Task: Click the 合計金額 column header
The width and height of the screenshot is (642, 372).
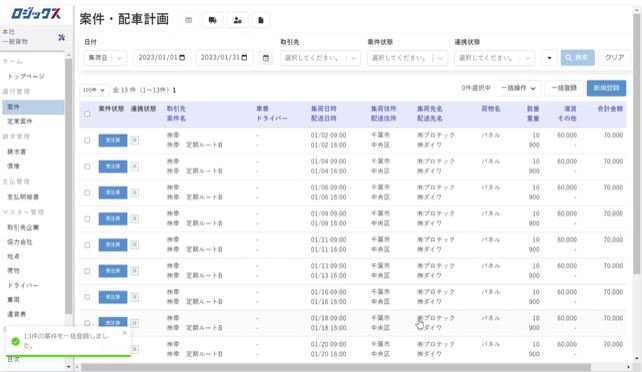Action: (x=610, y=109)
